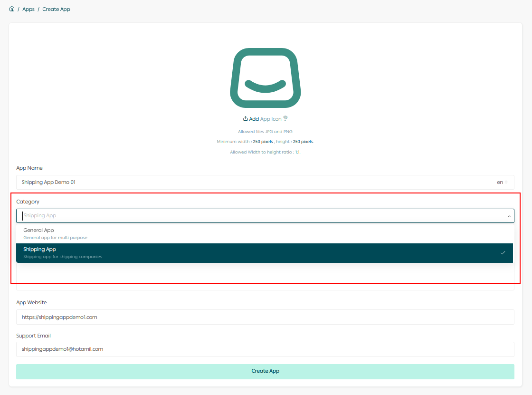Click the 'Allowed files JPG and PNG' text
Screen dimensions: 532x395
266,132
